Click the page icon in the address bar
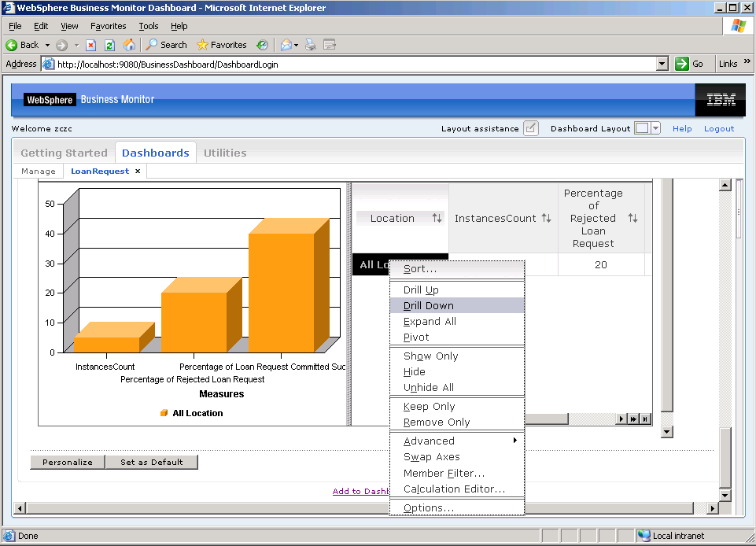Screen dimensions: 756x546 coord(48,65)
